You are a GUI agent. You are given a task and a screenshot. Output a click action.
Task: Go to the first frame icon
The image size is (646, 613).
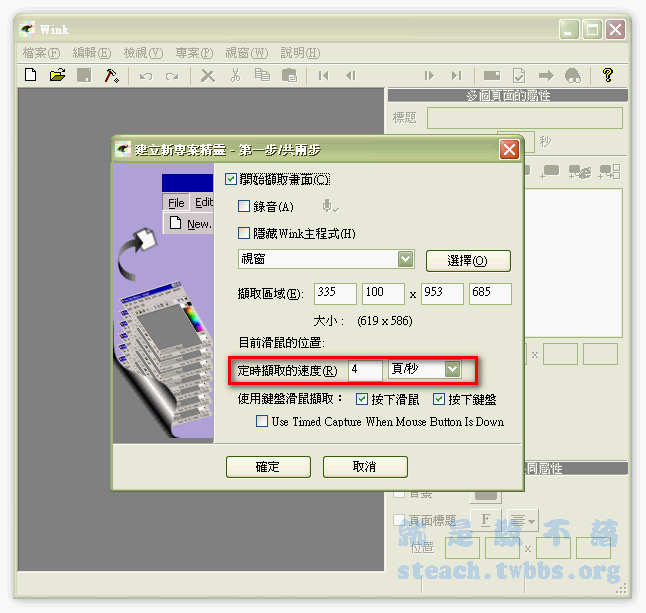[x=323, y=76]
